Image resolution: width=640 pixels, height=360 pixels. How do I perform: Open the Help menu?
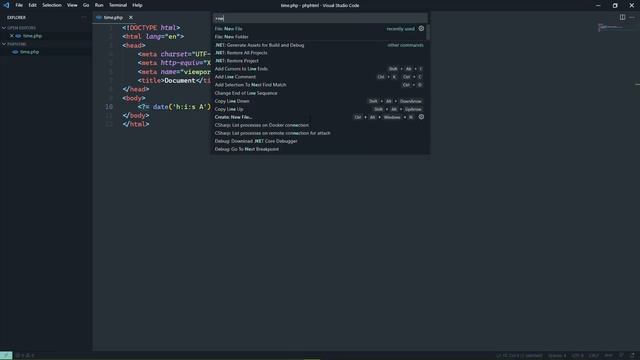click(137, 5)
